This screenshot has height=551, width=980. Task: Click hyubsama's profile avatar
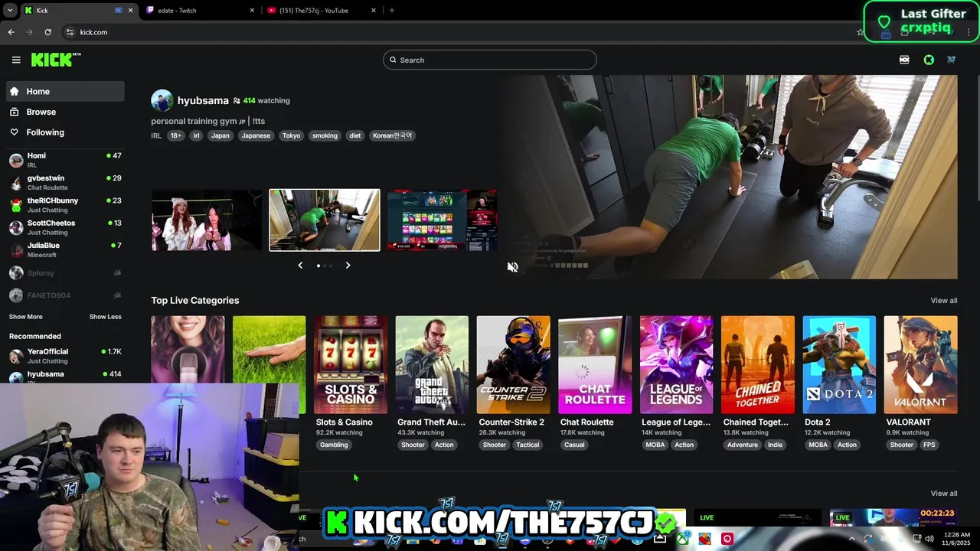(x=162, y=100)
